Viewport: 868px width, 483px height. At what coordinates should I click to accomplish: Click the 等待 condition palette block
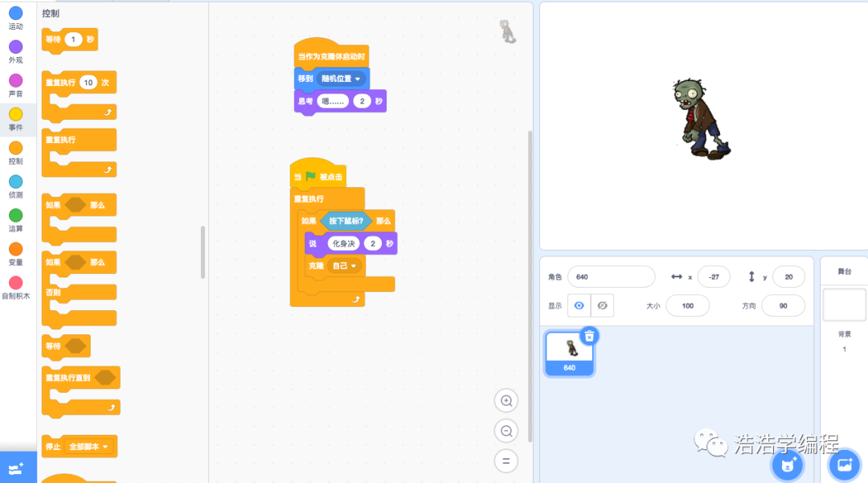click(66, 346)
